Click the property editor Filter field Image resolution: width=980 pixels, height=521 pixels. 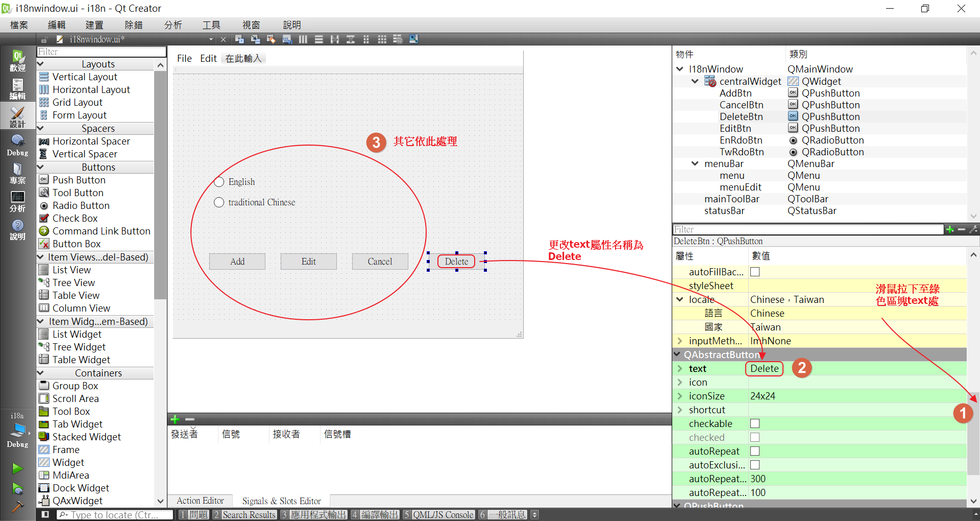tap(808, 229)
